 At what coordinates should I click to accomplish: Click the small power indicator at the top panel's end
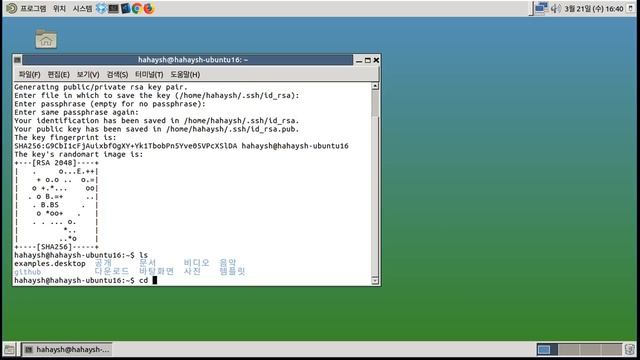click(x=631, y=9)
